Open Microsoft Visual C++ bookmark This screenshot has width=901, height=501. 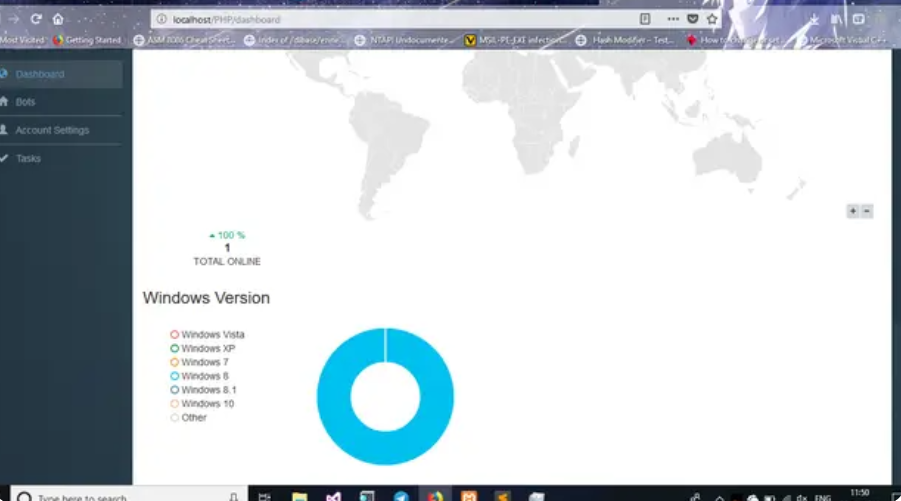[x=843, y=40]
